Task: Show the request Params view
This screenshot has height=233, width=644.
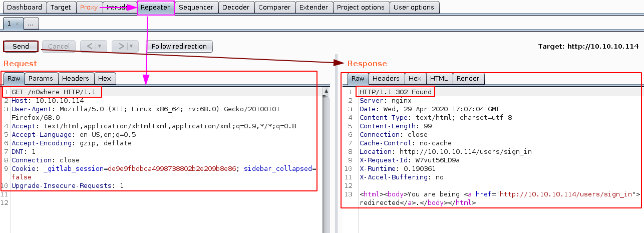Action: (41, 78)
